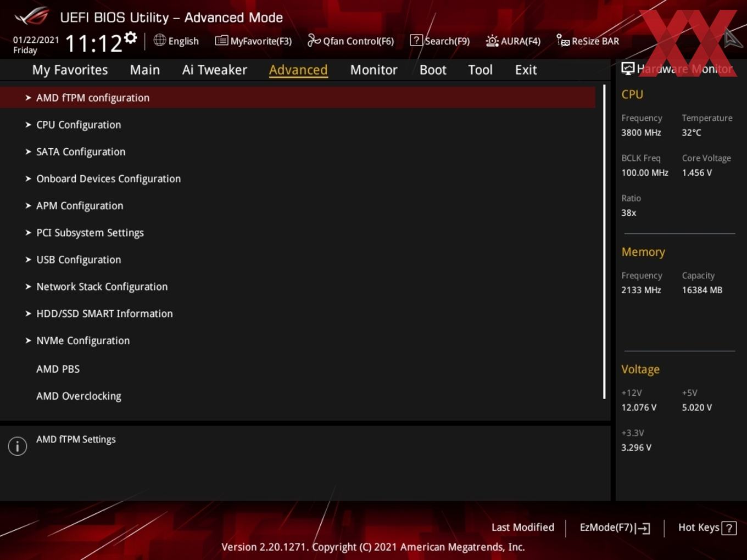747x560 pixels.
Task: Click CPU frequency value 3800 MHz
Action: (641, 132)
